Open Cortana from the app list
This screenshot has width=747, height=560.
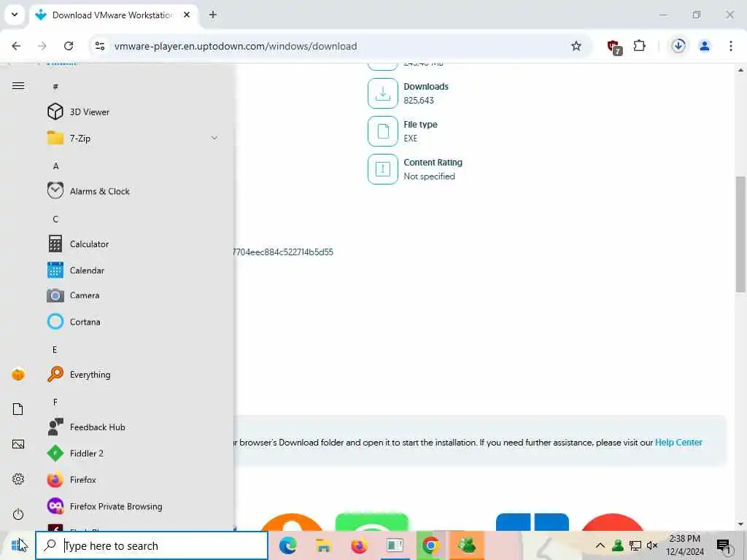[x=133, y=322]
